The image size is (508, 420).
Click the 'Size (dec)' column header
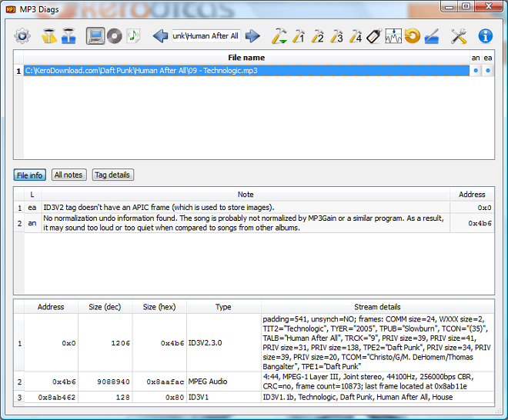[105, 307]
